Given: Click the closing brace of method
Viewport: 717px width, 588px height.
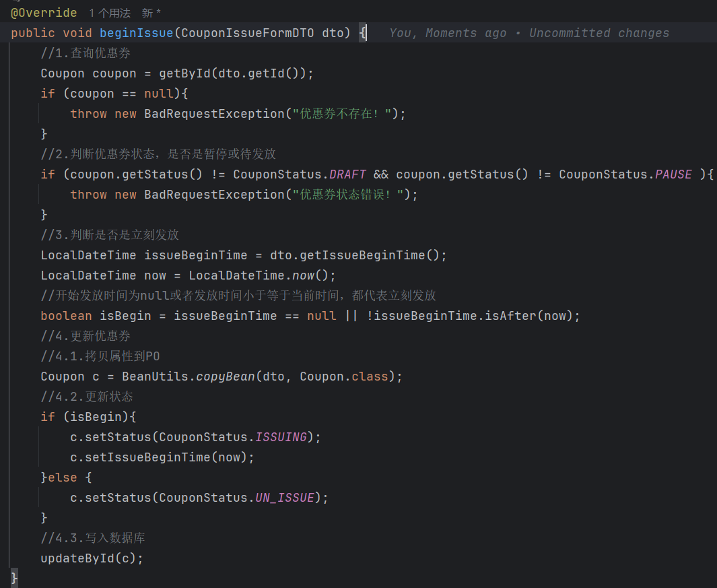Looking at the screenshot, I should coord(14,578).
